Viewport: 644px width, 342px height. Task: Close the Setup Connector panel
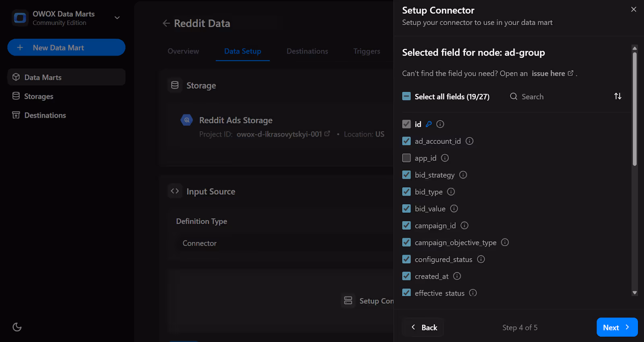pyautogui.click(x=634, y=9)
